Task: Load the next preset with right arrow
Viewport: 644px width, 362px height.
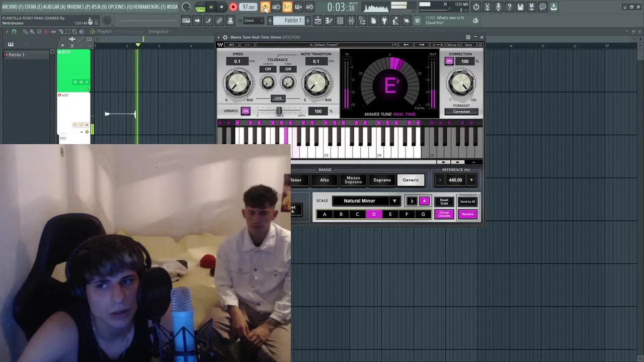Action: 422,45
